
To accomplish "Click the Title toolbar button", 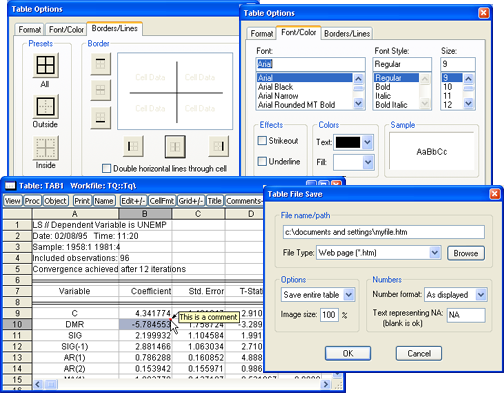I will [x=214, y=201].
